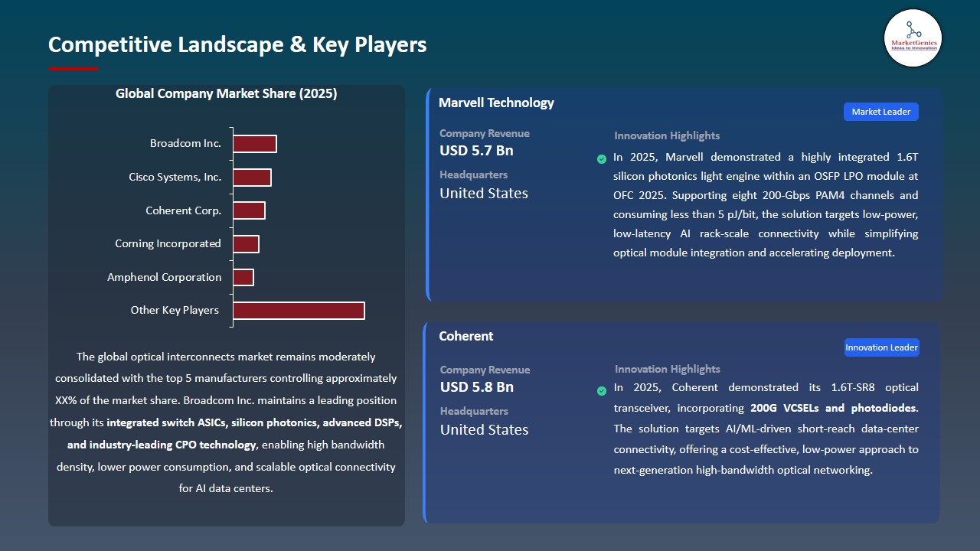Click United States under Coherent card

pos(485,430)
